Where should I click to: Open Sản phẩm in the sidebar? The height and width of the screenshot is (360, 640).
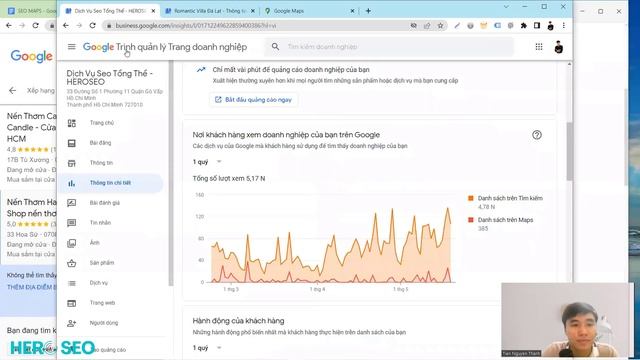click(x=102, y=263)
